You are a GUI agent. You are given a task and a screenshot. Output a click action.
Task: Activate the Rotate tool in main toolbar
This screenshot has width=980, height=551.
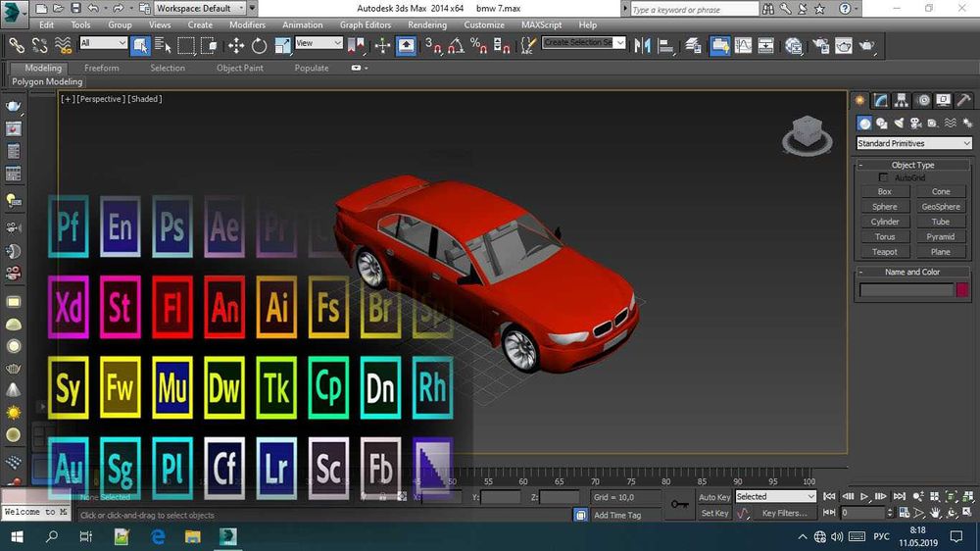(x=259, y=45)
